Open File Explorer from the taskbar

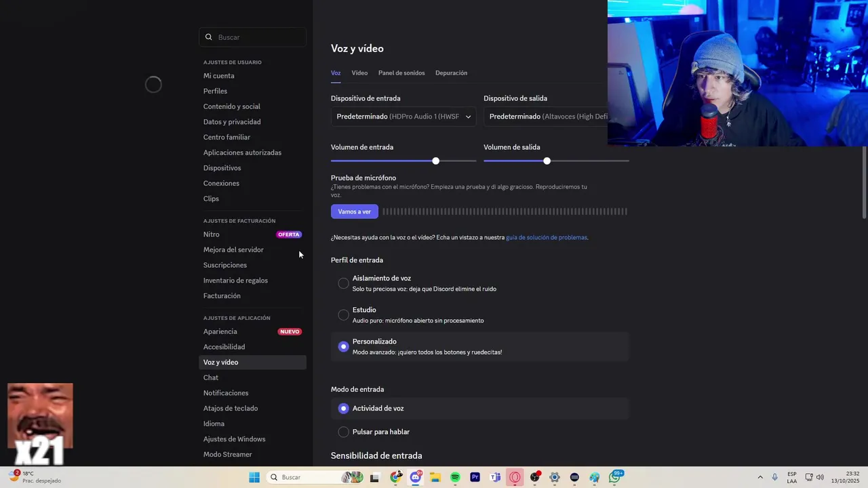[435, 477]
